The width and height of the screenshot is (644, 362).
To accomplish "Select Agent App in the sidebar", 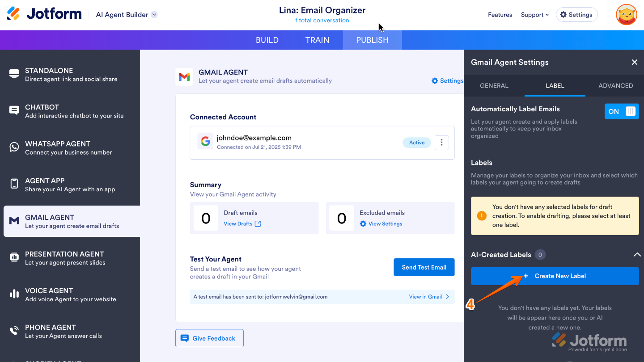I will click(70, 184).
